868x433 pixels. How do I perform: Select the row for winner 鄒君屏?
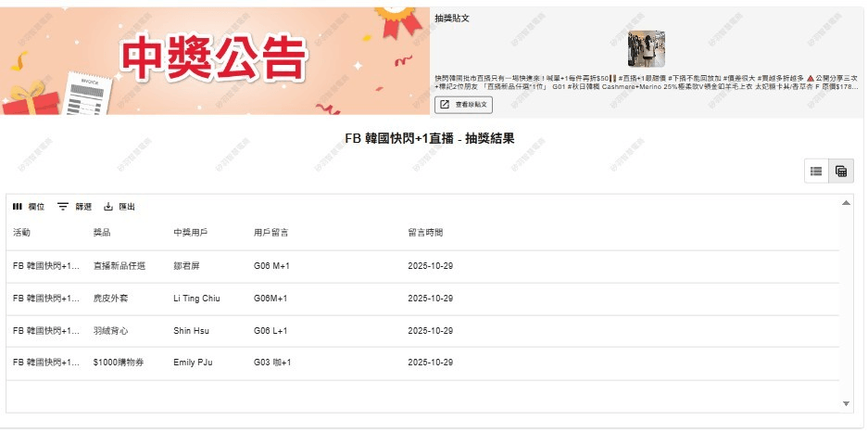tap(186, 266)
